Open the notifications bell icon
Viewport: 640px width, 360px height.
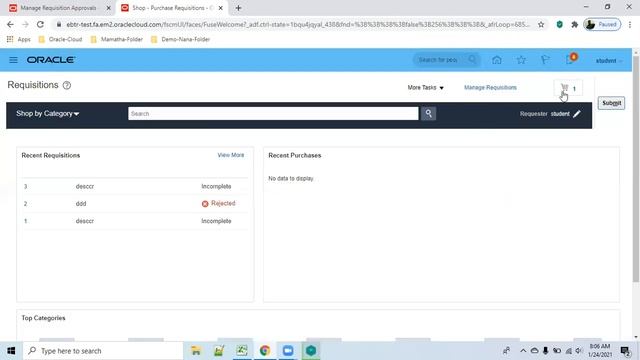(570, 60)
